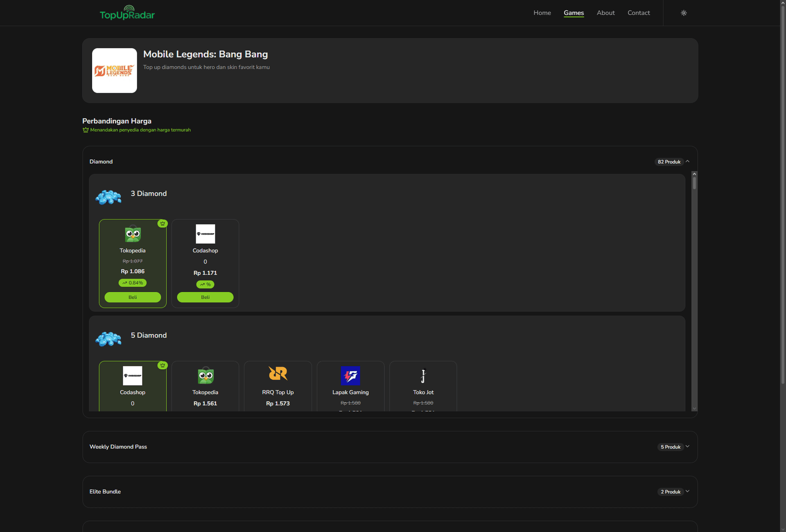This screenshot has height=532, width=786.
Task: Click the Diamond list scrollbar thumb
Action: point(694,183)
